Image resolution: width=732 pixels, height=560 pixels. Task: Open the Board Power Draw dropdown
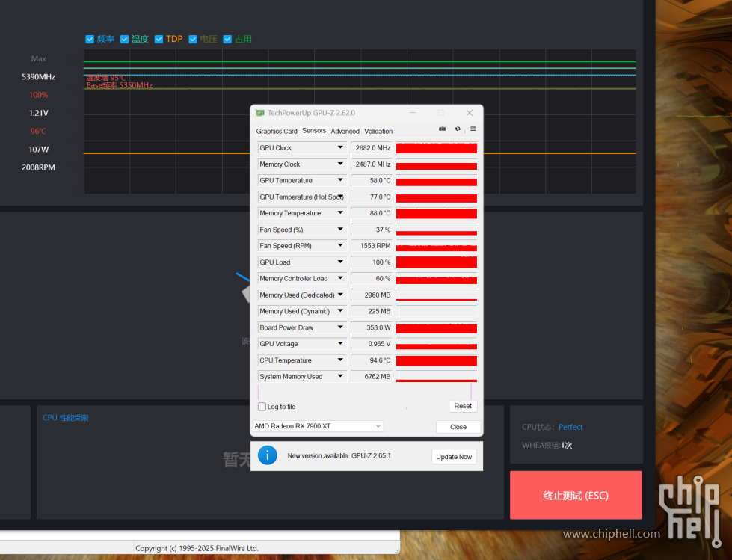click(x=340, y=327)
